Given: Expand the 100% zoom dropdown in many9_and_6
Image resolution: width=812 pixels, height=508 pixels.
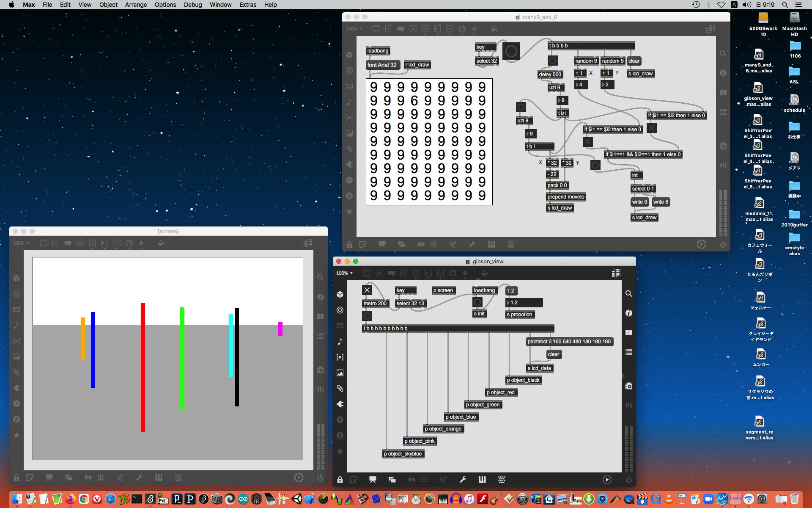Looking at the screenshot, I should point(354,29).
